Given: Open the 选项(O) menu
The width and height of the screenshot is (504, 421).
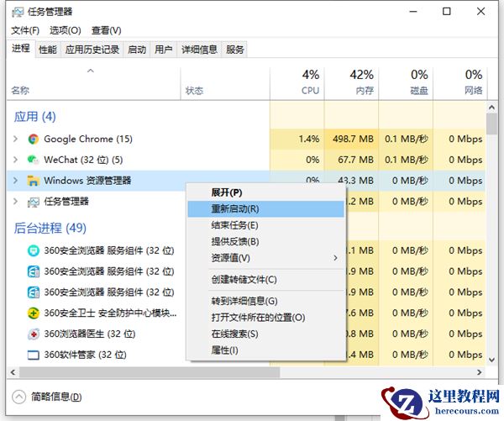Looking at the screenshot, I should click(x=66, y=30).
